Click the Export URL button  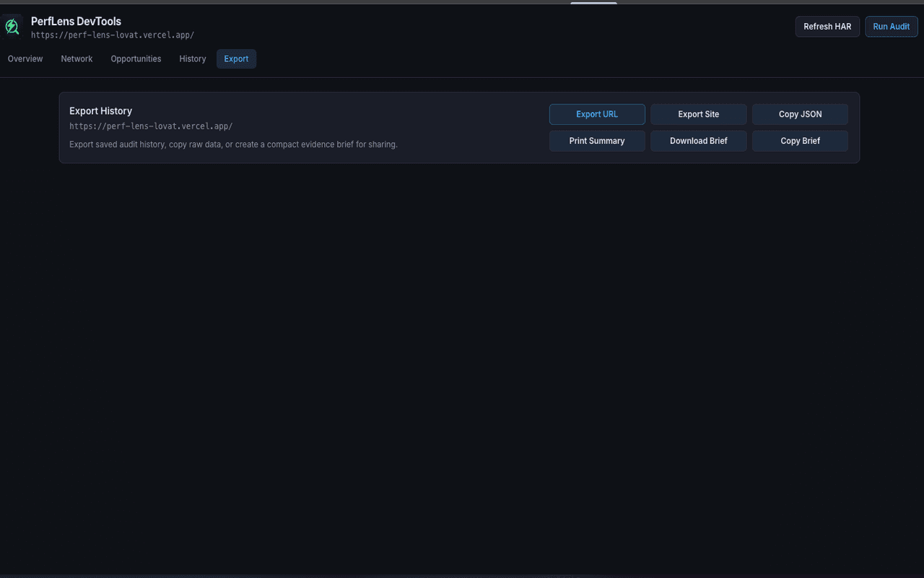597,114
